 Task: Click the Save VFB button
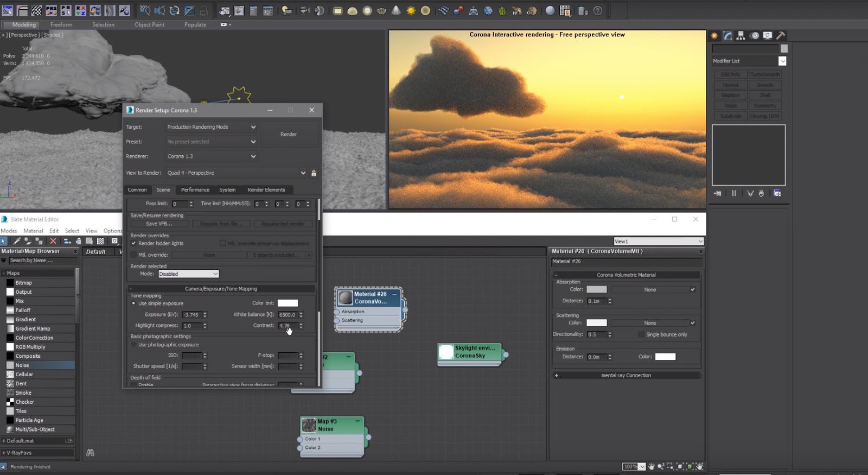(159, 224)
